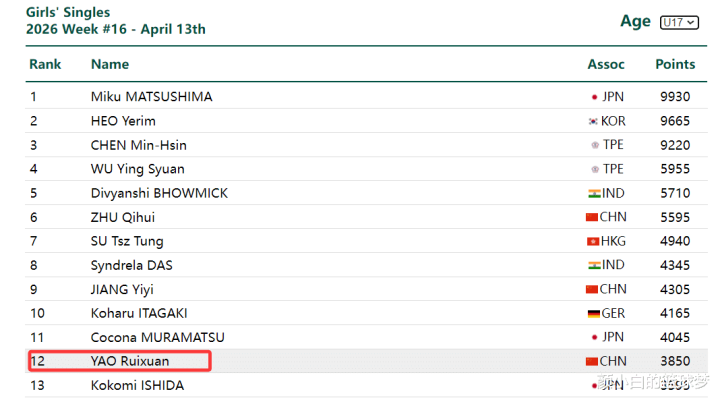718x400 pixels.
Task: Select YAO Ruixuan name link
Action: (132, 361)
